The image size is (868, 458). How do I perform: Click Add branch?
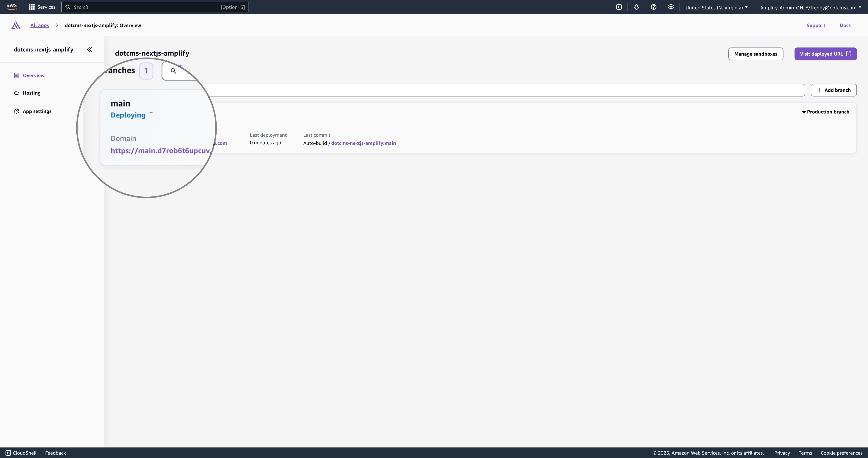point(834,90)
